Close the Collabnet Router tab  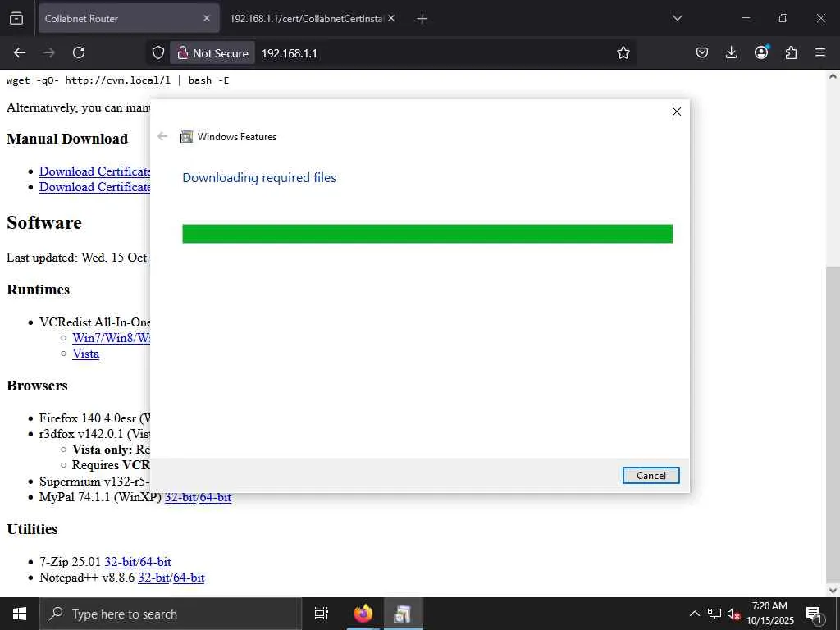207,18
